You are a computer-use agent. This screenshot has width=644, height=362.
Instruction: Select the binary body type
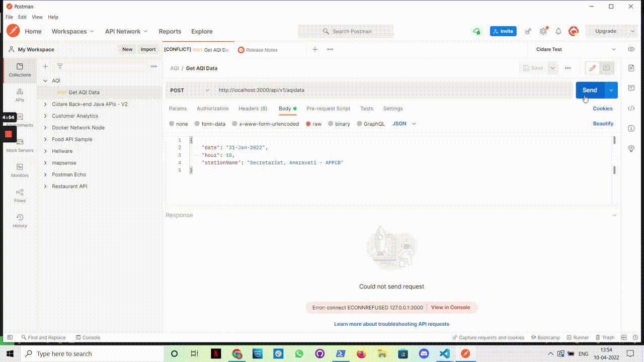coord(343,124)
